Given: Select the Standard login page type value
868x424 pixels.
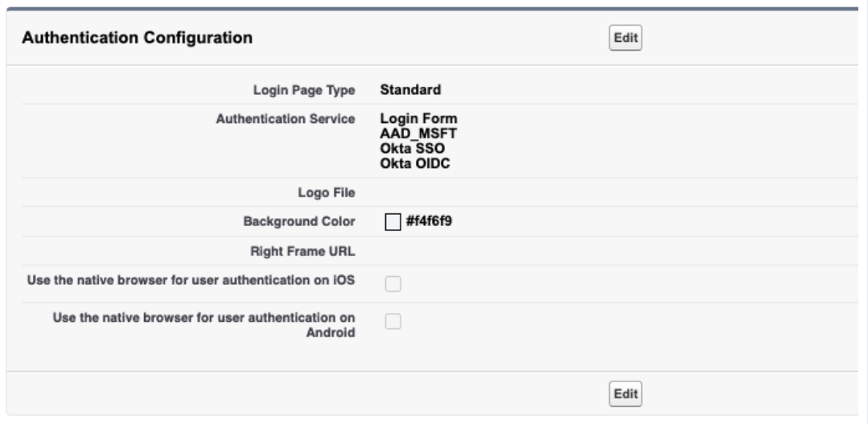Looking at the screenshot, I should point(410,89).
